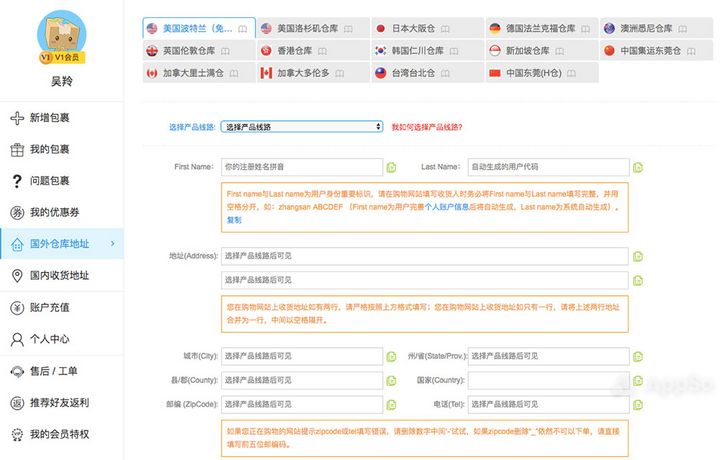Copy Last Name with its green copy icon

coord(638,167)
